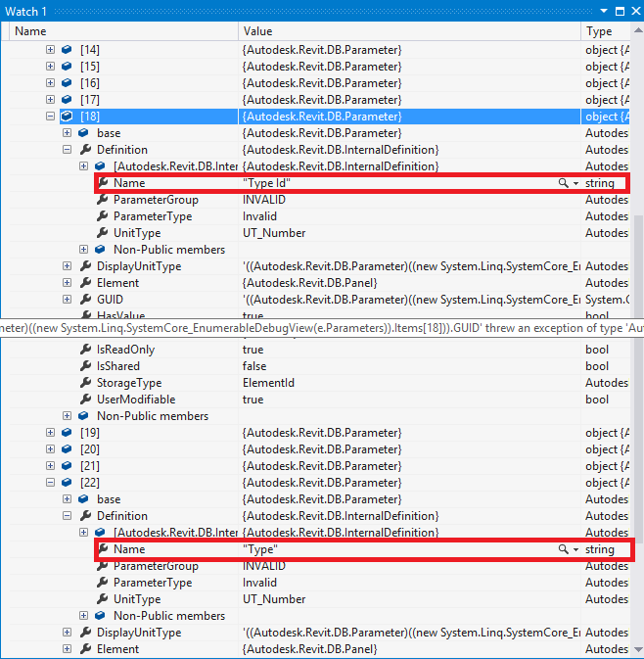Screen dimensions: 644x659
Task: Click the cube icon of [20]
Action: [x=67, y=449]
